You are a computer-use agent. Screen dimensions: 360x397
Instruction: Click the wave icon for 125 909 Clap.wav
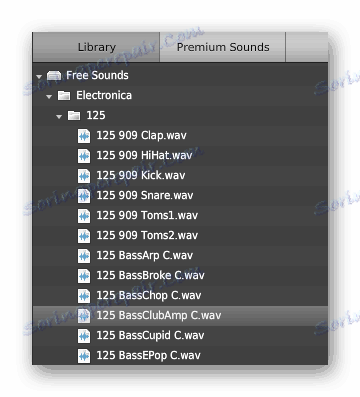(84, 136)
